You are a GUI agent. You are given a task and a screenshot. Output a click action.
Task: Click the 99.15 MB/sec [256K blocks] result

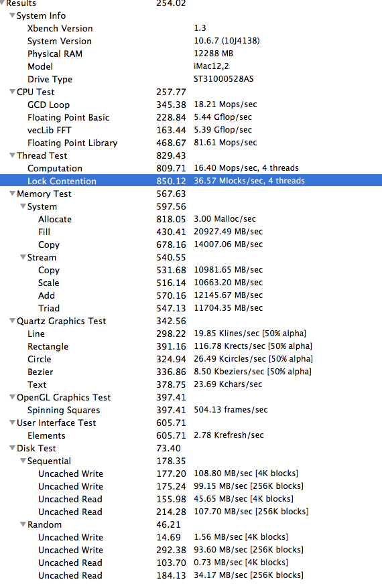(x=249, y=486)
